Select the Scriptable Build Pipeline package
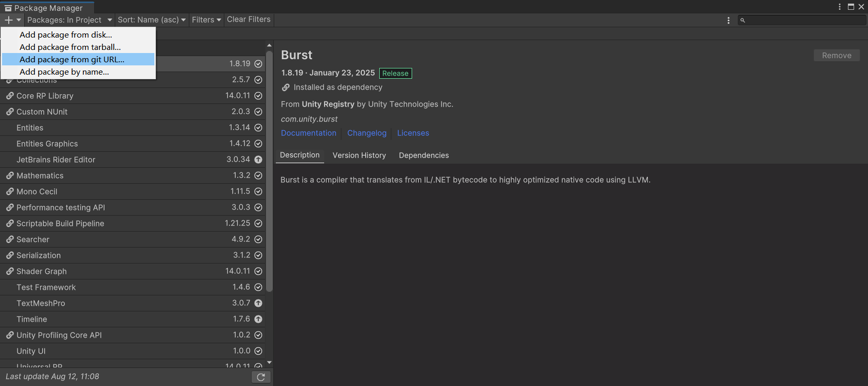Image resolution: width=868 pixels, height=386 pixels. pyautogui.click(x=133, y=223)
